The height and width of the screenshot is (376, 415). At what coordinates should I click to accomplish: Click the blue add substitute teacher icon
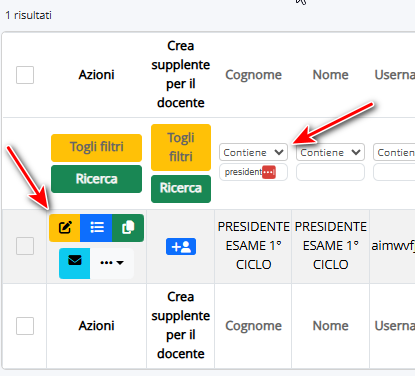(181, 247)
